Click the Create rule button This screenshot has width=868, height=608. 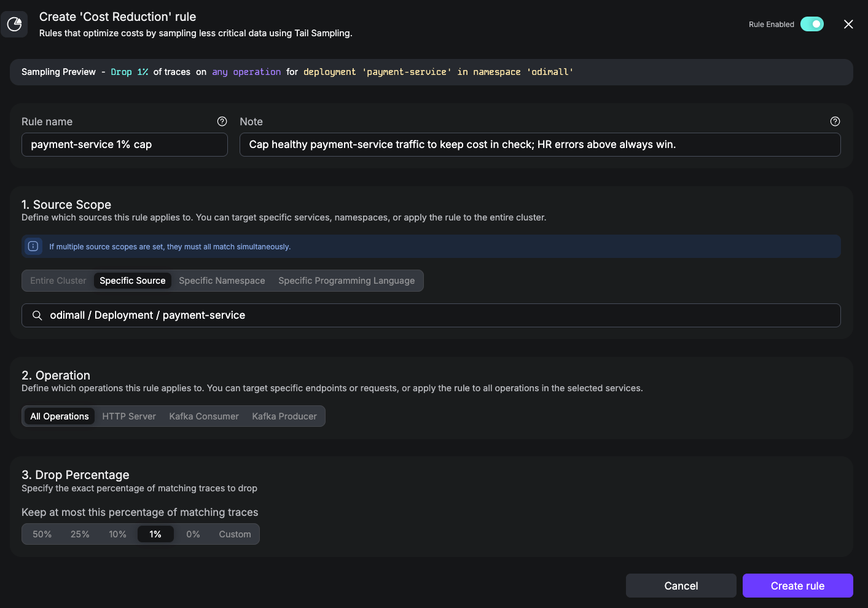tap(798, 586)
